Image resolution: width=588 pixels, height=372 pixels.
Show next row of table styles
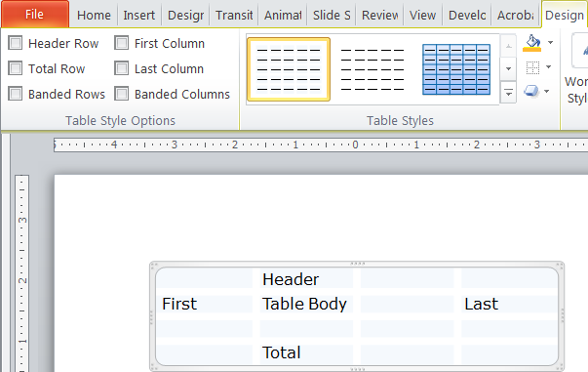508,68
